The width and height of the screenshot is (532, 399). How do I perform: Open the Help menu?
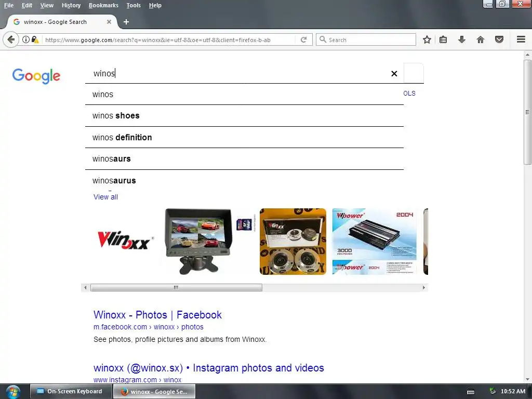tap(155, 5)
